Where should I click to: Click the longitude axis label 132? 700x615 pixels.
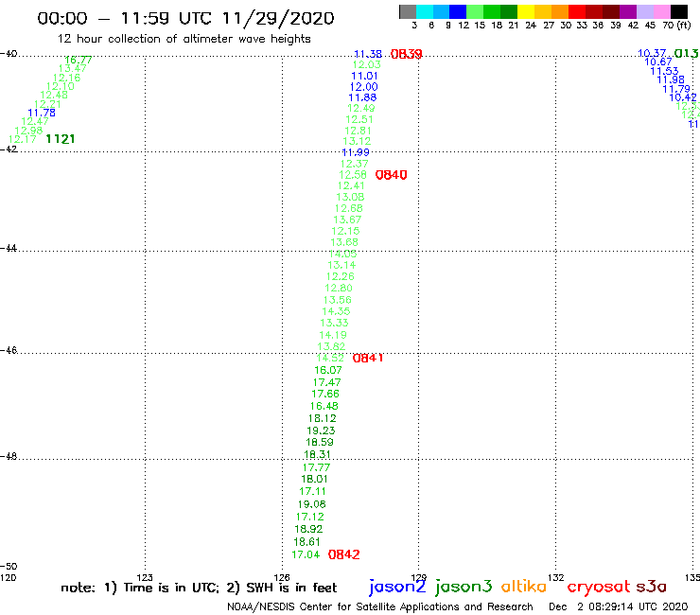tap(556, 577)
